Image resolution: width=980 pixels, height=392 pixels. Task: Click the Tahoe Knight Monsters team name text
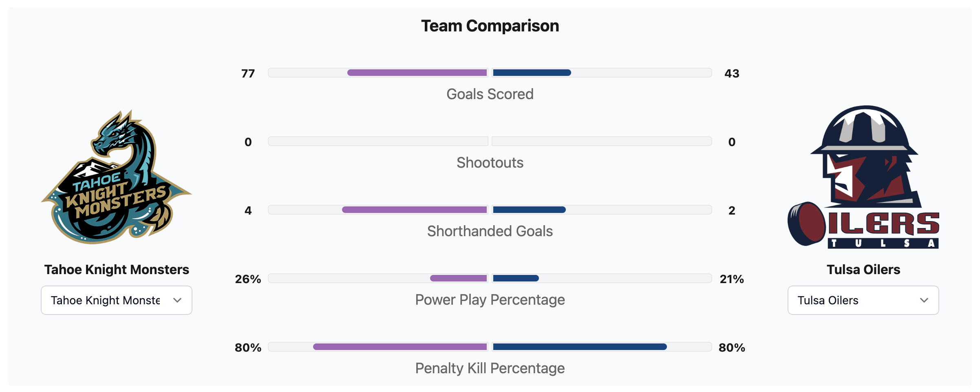point(117,270)
